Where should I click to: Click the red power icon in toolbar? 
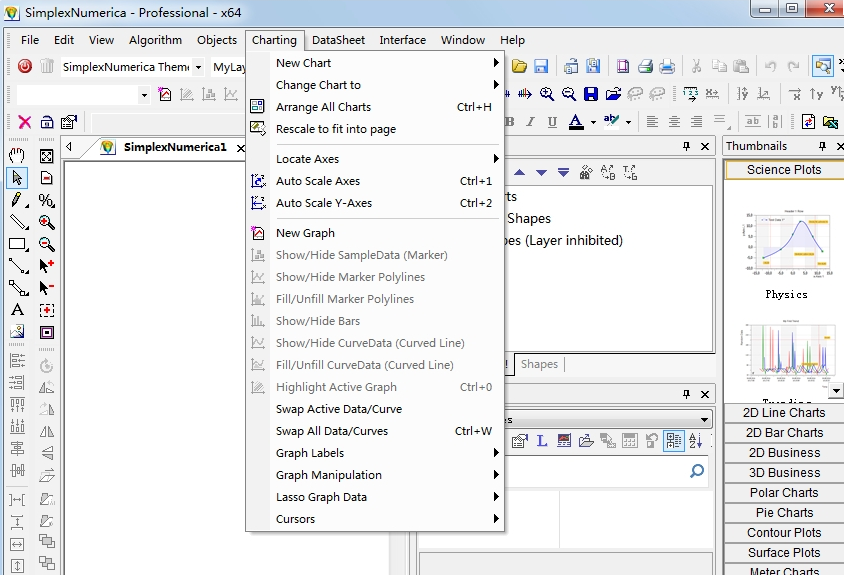[25, 66]
